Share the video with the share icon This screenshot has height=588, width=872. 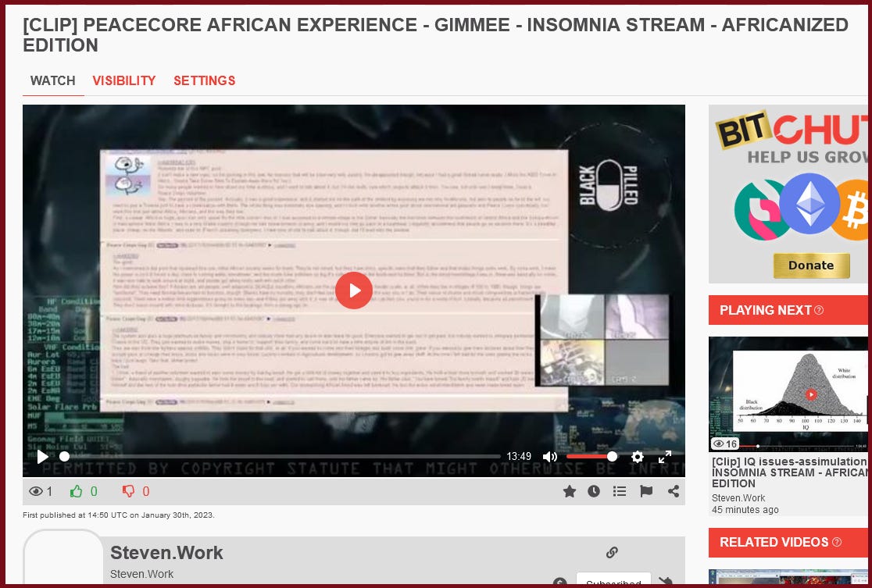coord(674,491)
